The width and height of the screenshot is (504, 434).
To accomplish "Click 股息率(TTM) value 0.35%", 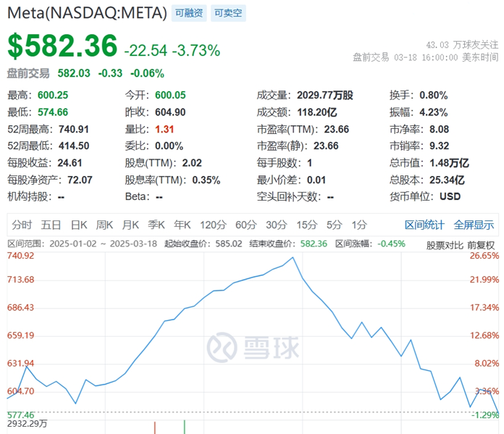I will coord(206,180).
